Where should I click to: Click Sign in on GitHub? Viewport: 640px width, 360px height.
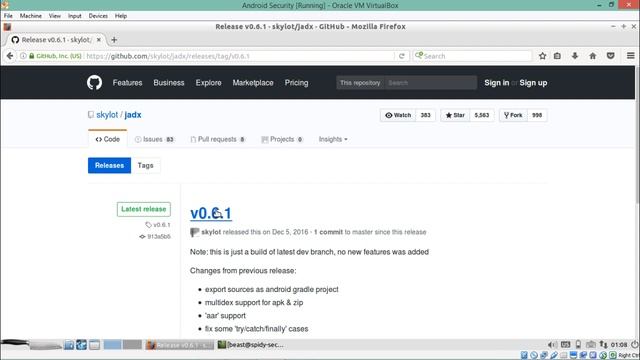tap(496, 82)
